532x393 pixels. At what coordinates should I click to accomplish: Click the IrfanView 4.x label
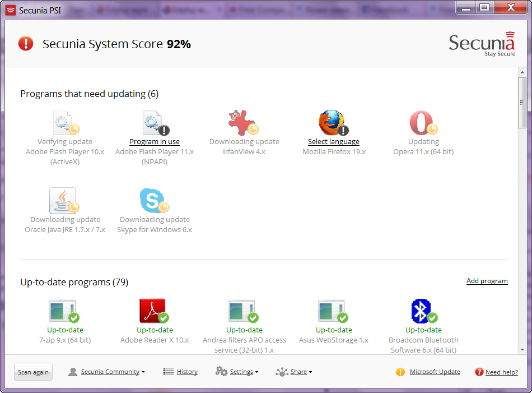pos(244,152)
